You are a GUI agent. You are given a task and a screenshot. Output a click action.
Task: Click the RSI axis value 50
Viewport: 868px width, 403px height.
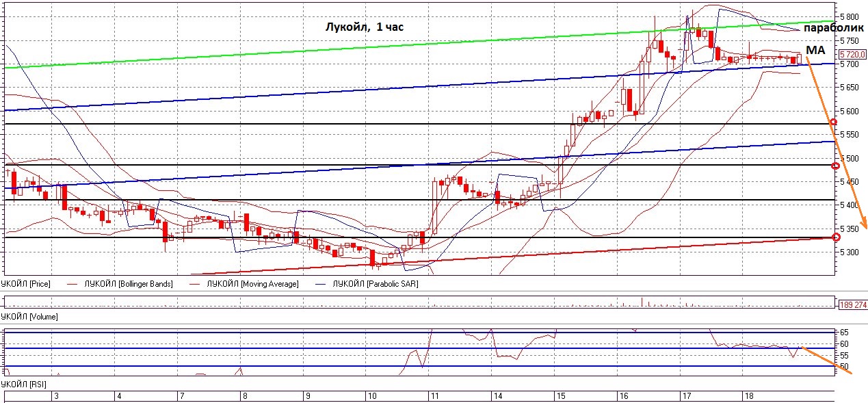click(x=845, y=367)
